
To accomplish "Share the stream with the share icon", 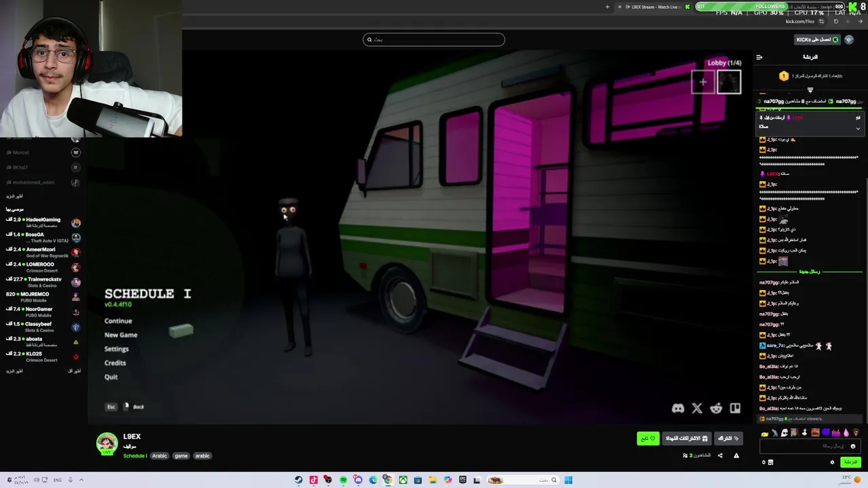I will pos(720,455).
